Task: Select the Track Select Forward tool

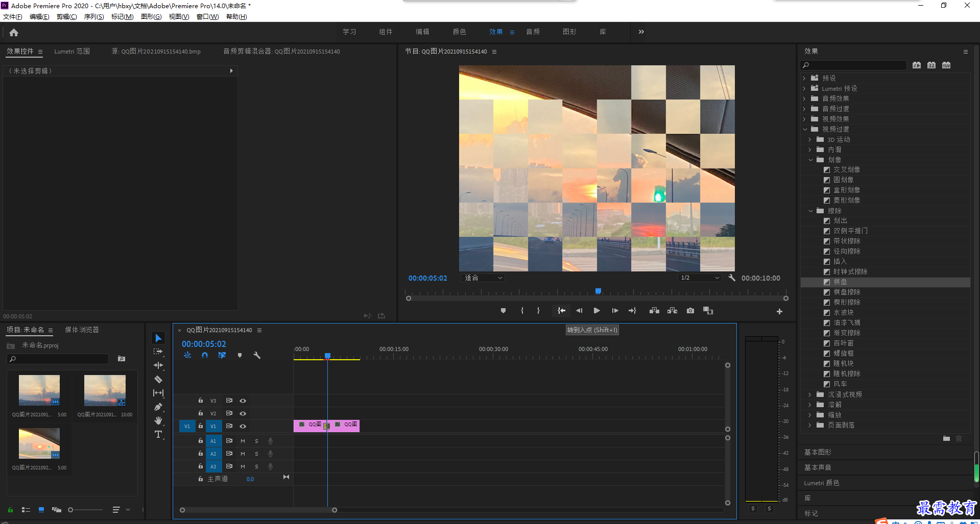Action: 158,352
